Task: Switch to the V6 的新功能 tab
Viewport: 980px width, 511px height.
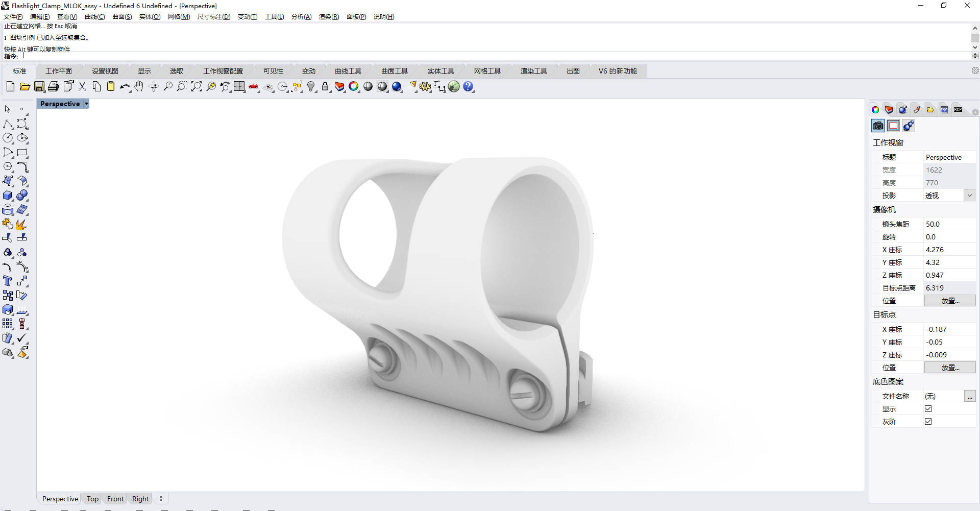Action: pyautogui.click(x=618, y=71)
